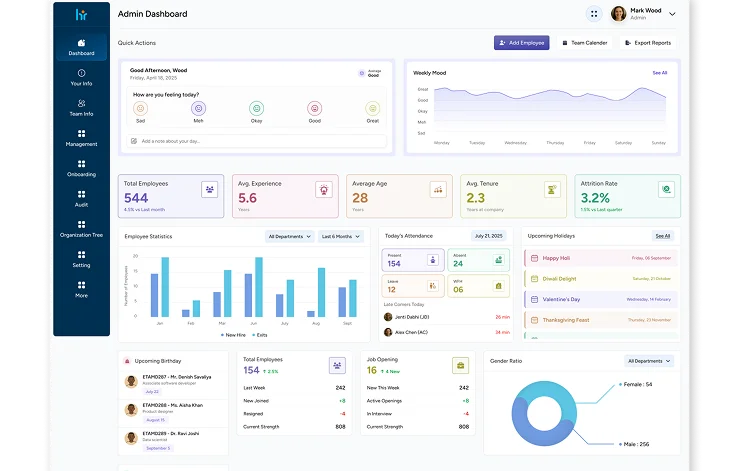The height and width of the screenshot is (471, 739).
Task: Click the Valentine's Day calendar icon
Action: pyautogui.click(x=534, y=299)
